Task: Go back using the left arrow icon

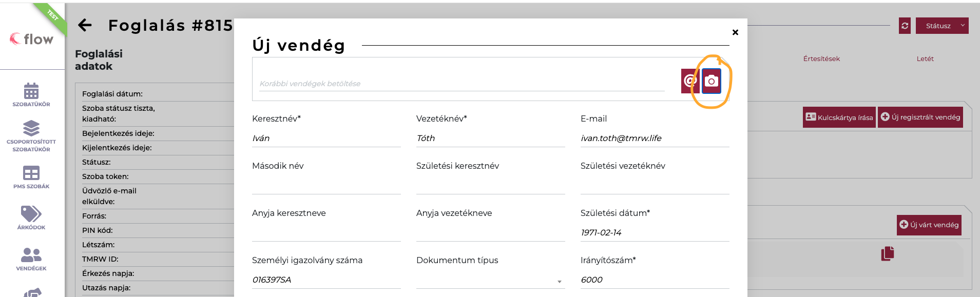Action: click(x=85, y=25)
